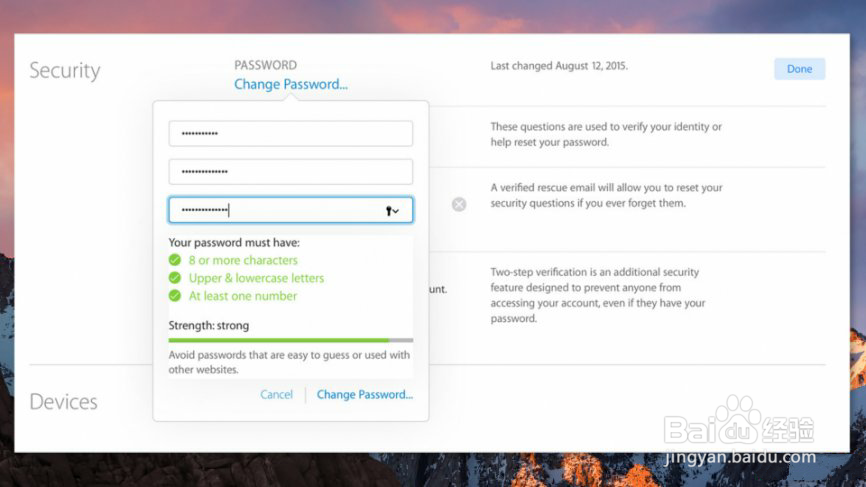Click checkmark beside Upper & lowercase letters
Image resolution: width=866 pixels, height=487 pixels.
pos(175,278)
